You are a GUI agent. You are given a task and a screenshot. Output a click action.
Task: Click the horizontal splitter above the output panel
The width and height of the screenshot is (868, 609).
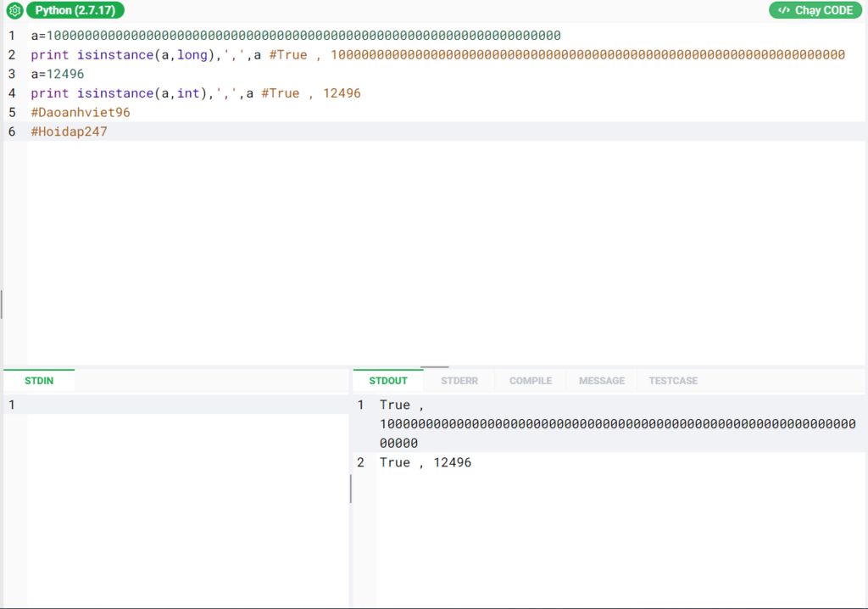[434, 367]
